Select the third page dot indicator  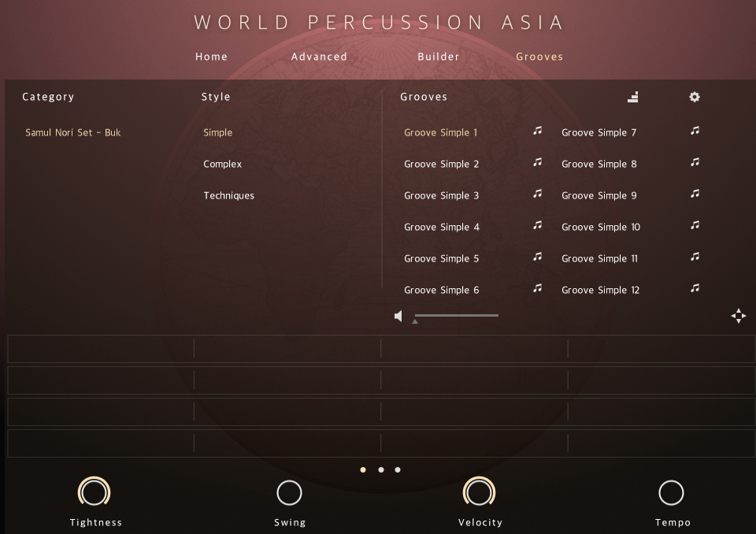[x=398, y=469]
